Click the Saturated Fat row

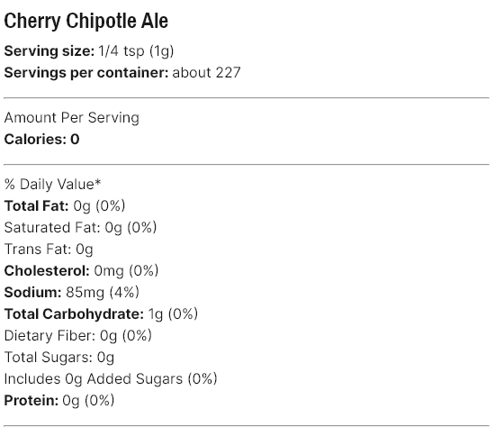80,228
